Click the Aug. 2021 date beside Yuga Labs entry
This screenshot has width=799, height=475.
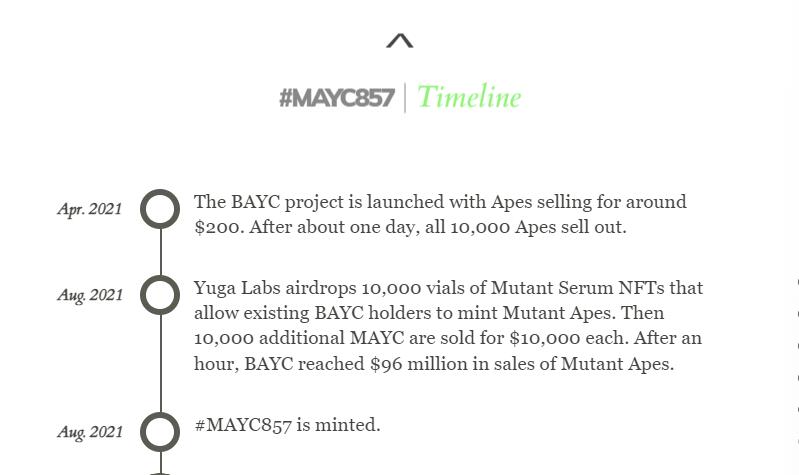[89, 295]
